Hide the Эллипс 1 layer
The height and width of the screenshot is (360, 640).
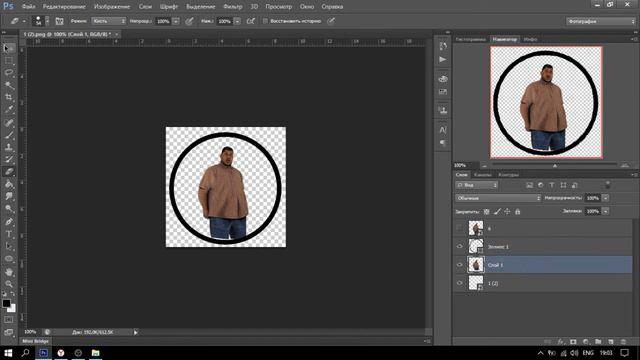coord(460,246)
